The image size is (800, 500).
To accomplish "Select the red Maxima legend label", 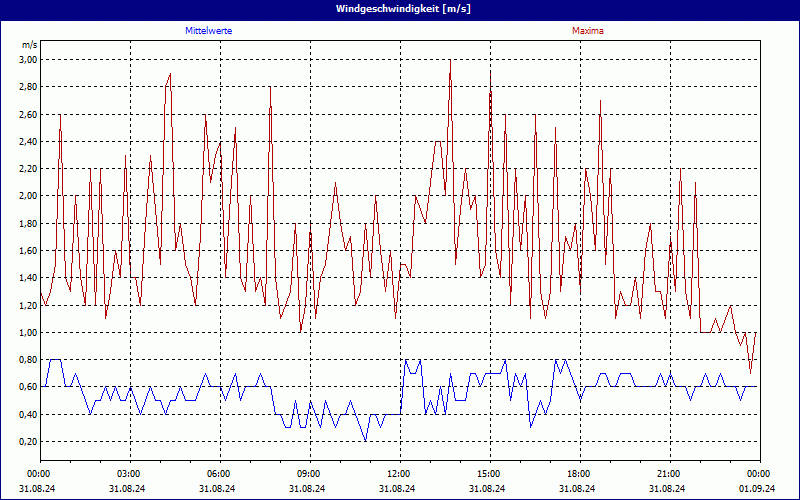I will (x=588, y=31).
